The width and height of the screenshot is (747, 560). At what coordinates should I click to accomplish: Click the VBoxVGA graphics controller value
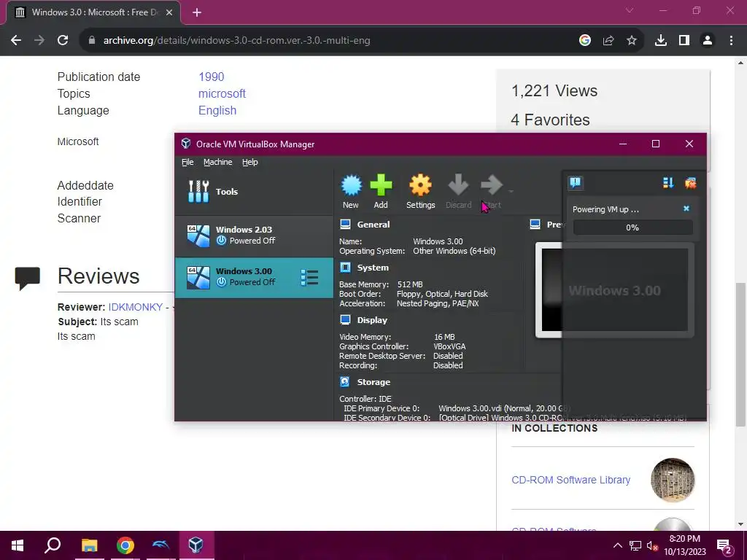point(449,346)
